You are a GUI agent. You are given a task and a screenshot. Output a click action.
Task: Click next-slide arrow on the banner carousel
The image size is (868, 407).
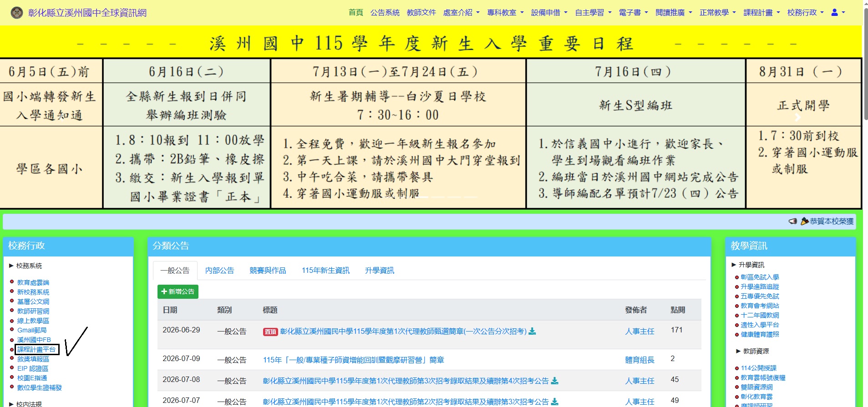click(797, 117)
